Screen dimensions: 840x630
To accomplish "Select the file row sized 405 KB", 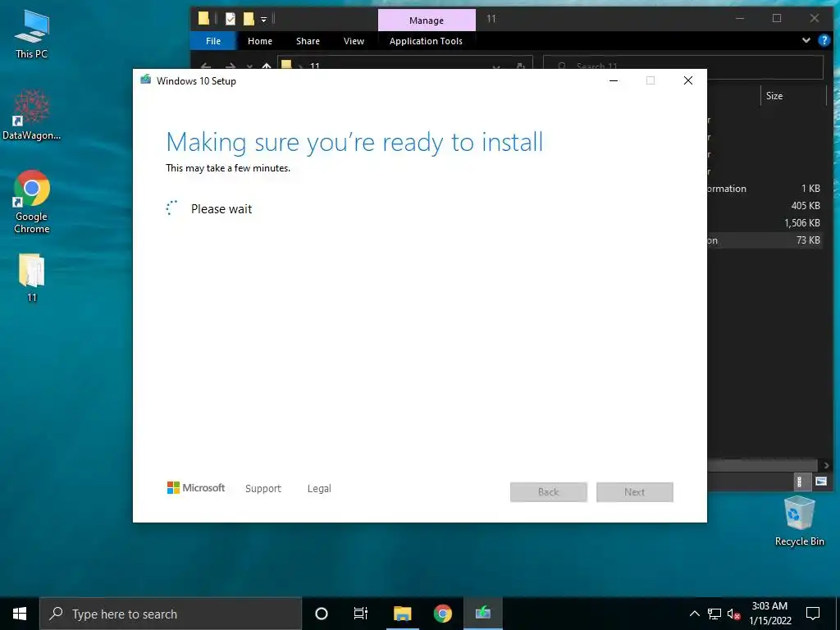I will [x=765, y=206].
